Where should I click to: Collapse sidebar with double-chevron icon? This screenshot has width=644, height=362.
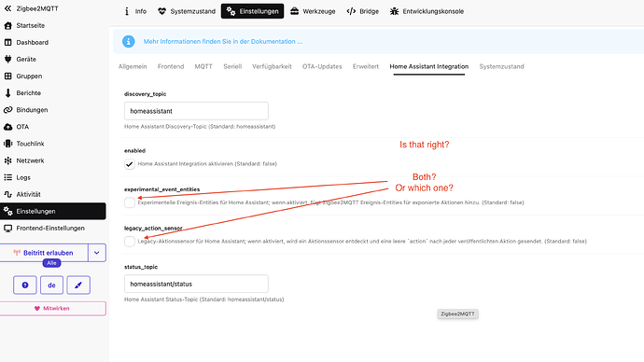tap(7, 8)
